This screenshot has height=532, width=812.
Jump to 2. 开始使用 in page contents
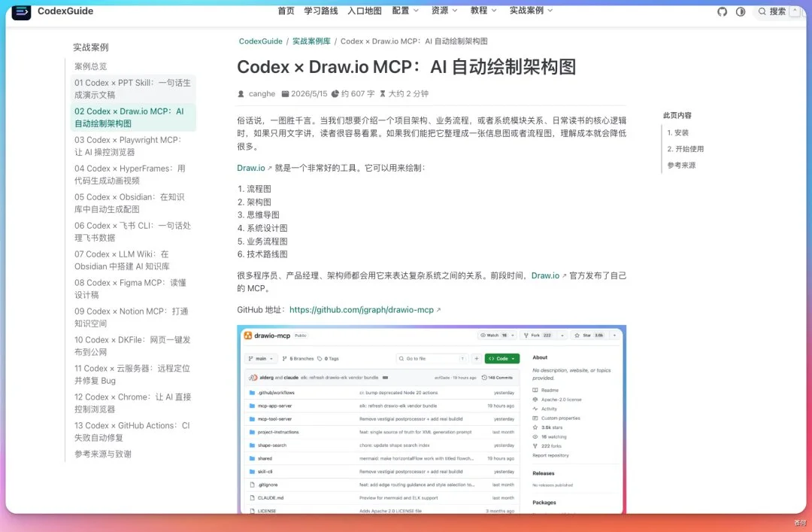685,149
